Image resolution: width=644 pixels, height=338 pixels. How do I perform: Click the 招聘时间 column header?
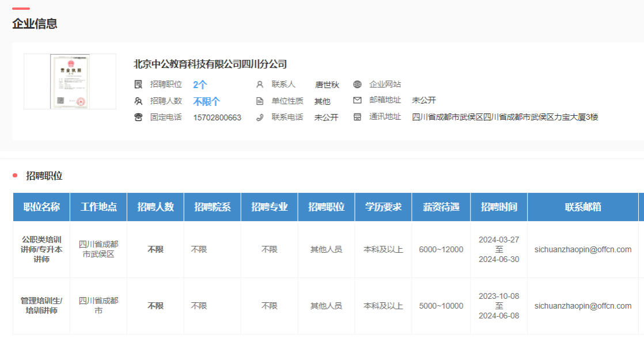(x=499, y=207)
